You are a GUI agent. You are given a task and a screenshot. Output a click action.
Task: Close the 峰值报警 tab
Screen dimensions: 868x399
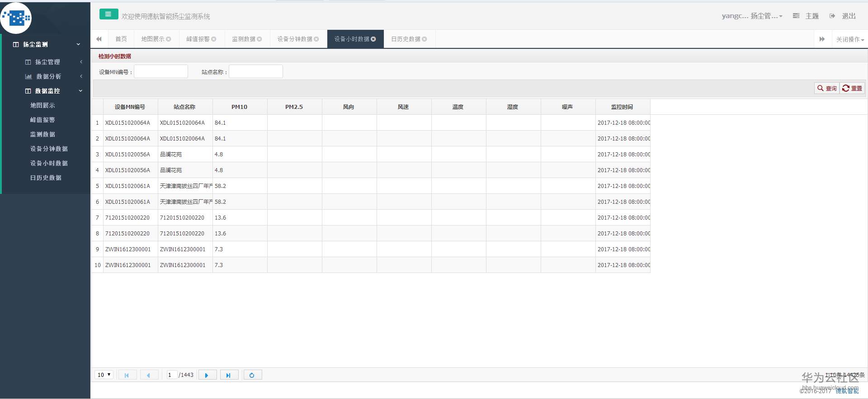click(214, 39)
